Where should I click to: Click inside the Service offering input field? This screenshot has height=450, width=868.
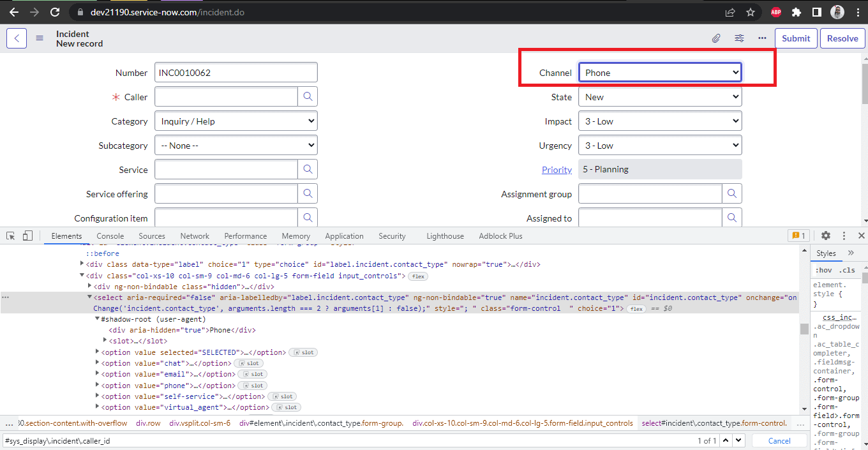tap(227, 193)
